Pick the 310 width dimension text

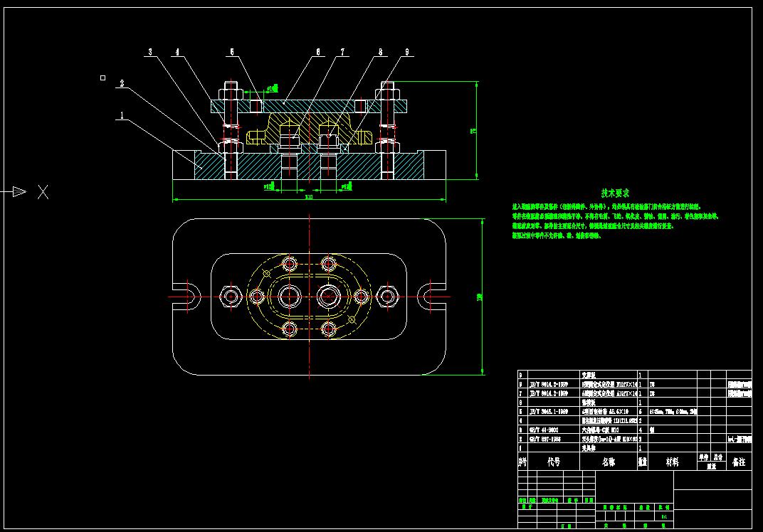tap(309, 197)
